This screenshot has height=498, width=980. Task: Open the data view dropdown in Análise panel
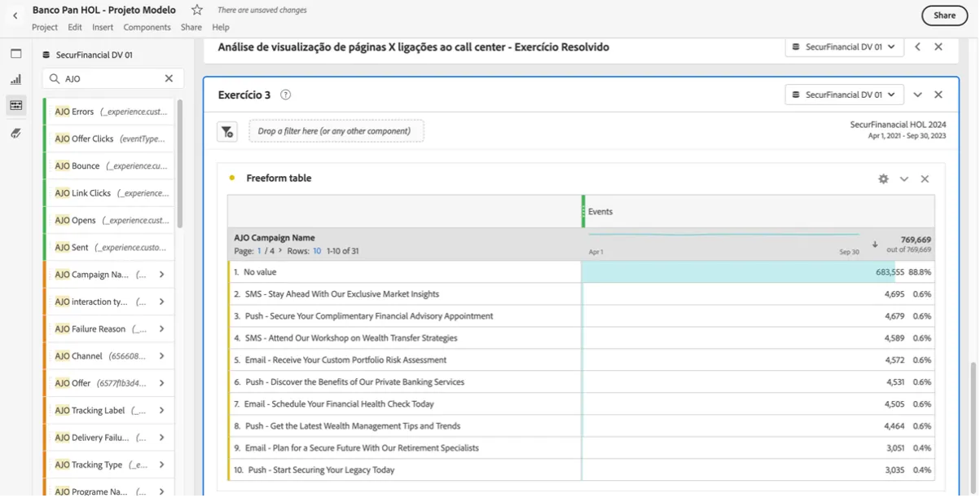844,47
